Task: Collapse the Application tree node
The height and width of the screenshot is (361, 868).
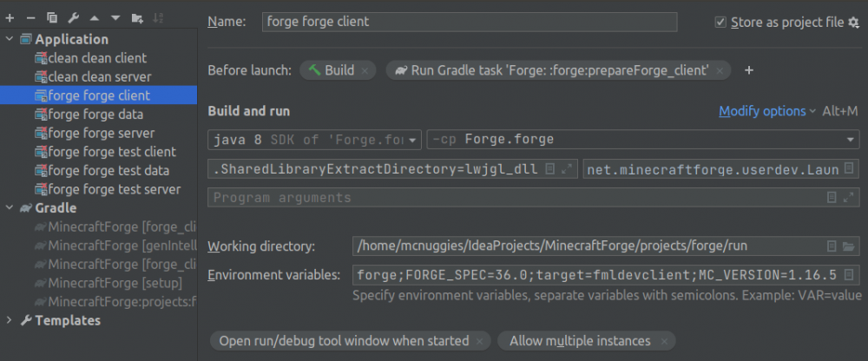Action: tap(10, 39)
